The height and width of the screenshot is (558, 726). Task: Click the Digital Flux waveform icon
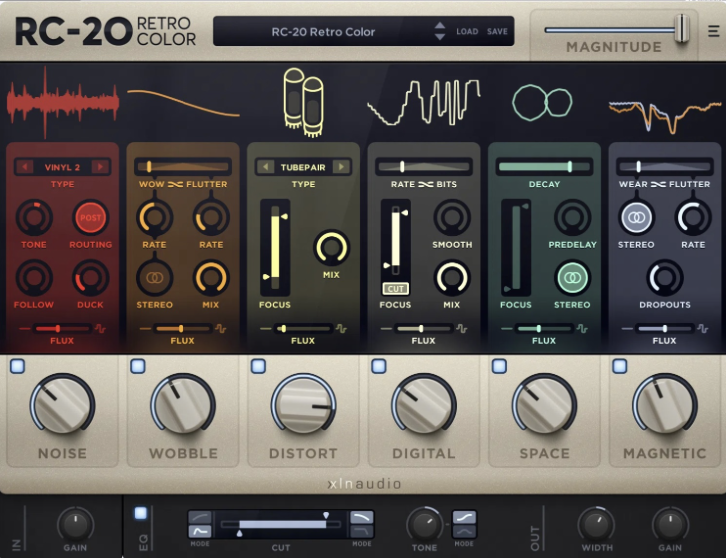pyautogui.click(x=461, y=329)
